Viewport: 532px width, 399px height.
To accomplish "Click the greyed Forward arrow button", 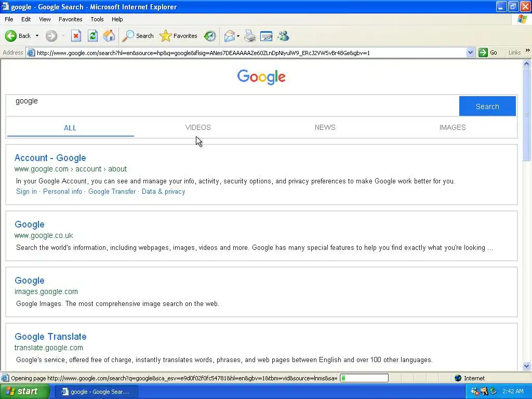I will click(x=51, y=36).
